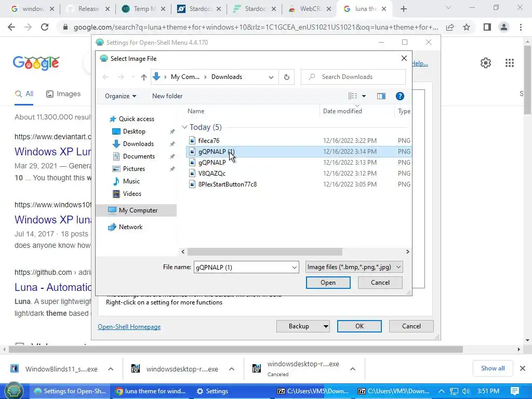This screenshot has height=399, width=532.
Task: Open Chrome three-dot menu
Action: [521, 27]
